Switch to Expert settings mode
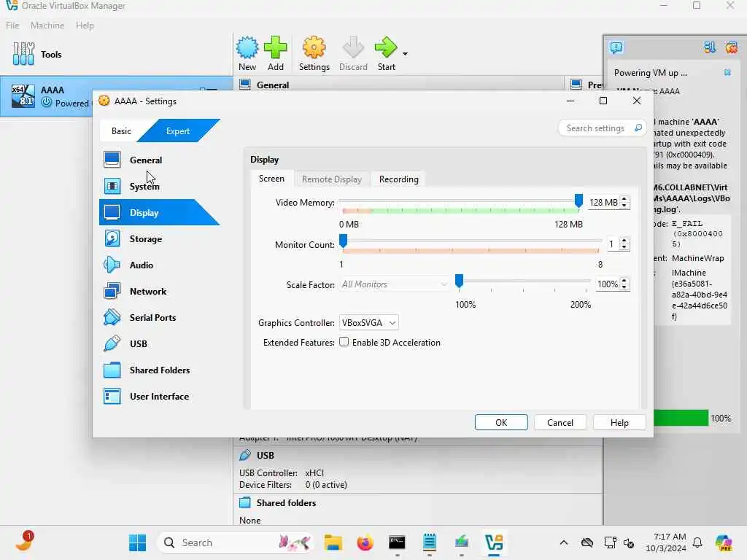This screenshot has width=747, height=560. point(178,131)
